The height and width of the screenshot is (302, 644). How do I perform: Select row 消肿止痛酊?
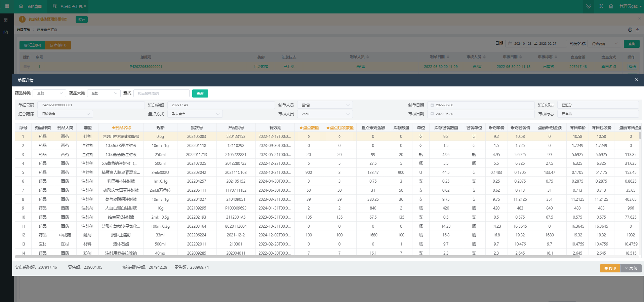pyautogui.click(x=328, y=235)
